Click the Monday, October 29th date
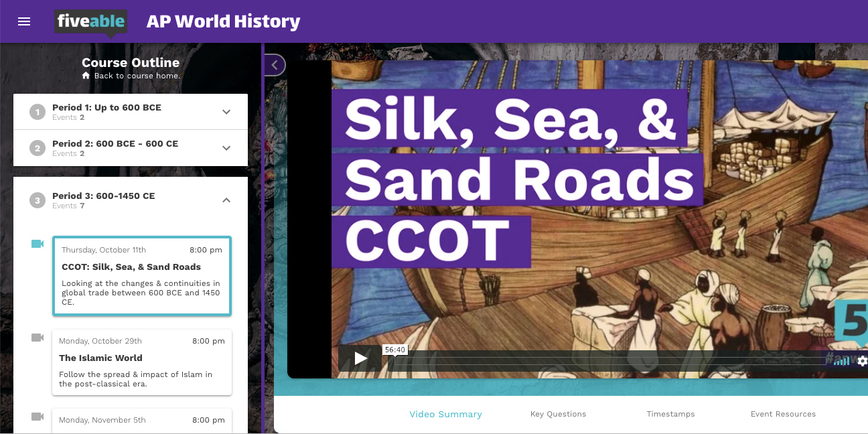Screen dimensions: 868x434 pos(100,341)
